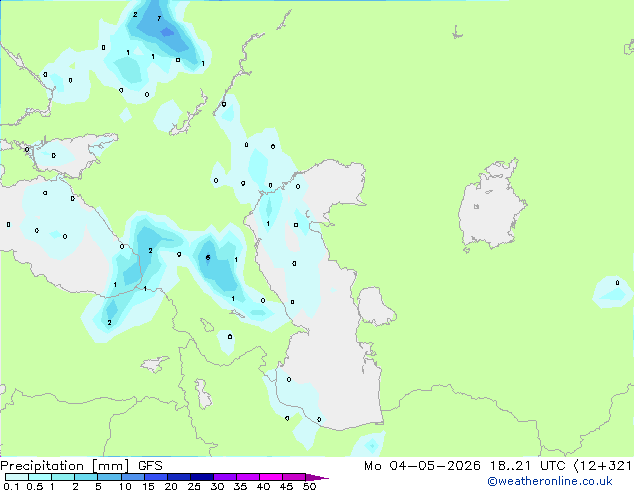Click the 'GFS' model label
This screenshot has height=490, width=634.
150,466
